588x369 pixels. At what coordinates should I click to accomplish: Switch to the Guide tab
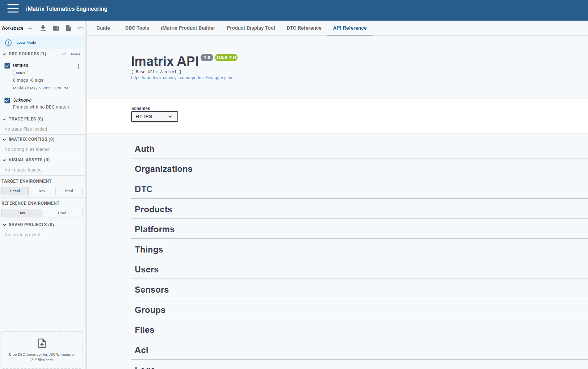pos(103,28)
